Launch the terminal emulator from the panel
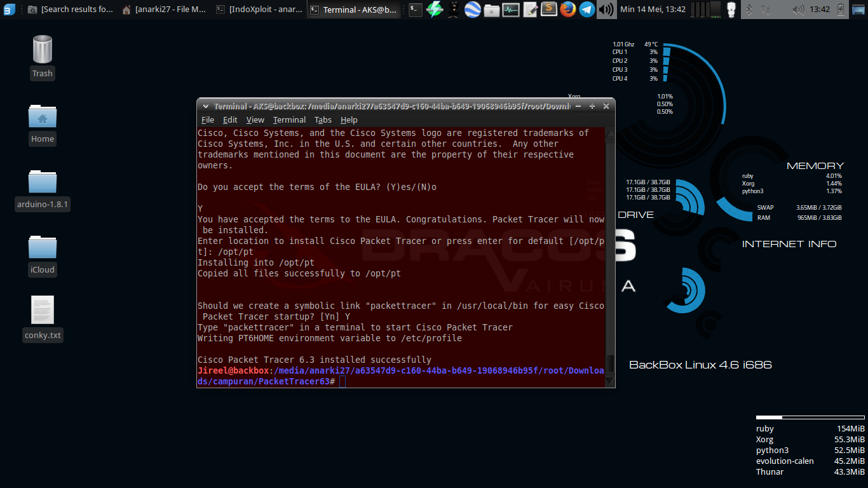The height and width of the screenshot is (488, 868). click(x=415, y=10)
